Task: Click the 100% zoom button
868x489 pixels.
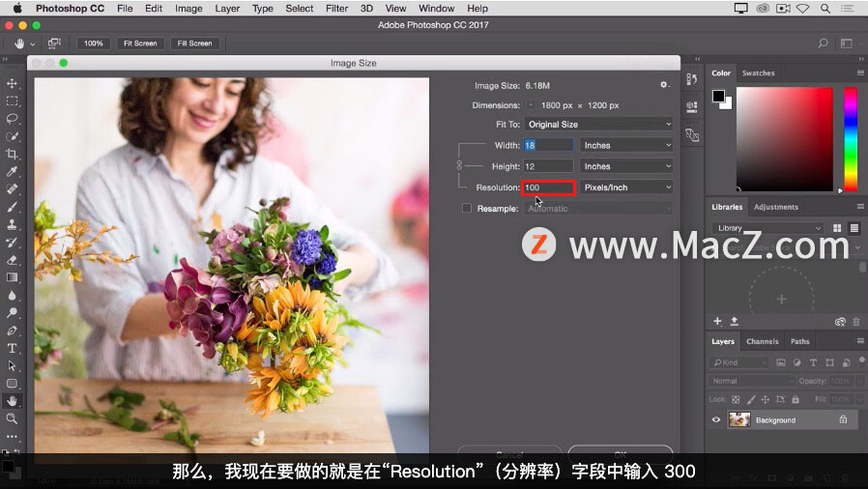Action: [94, 43]
